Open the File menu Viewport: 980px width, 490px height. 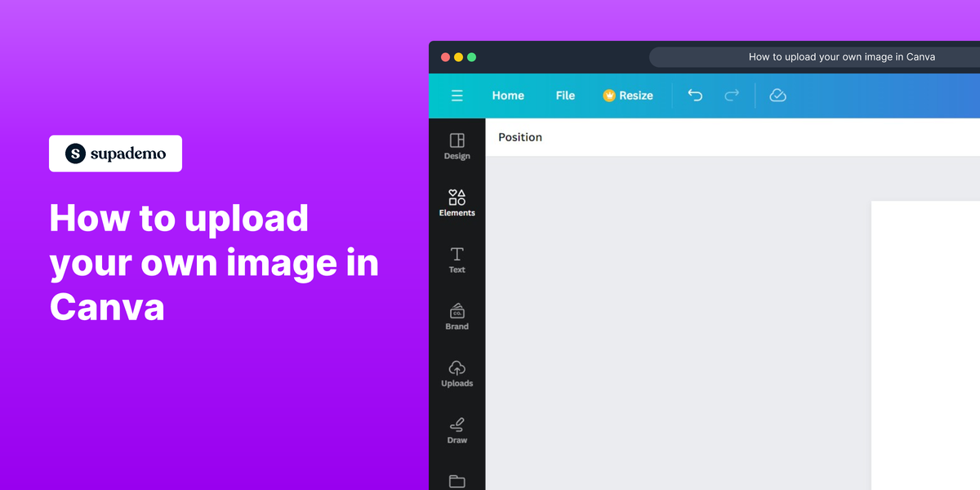point(565,96)
